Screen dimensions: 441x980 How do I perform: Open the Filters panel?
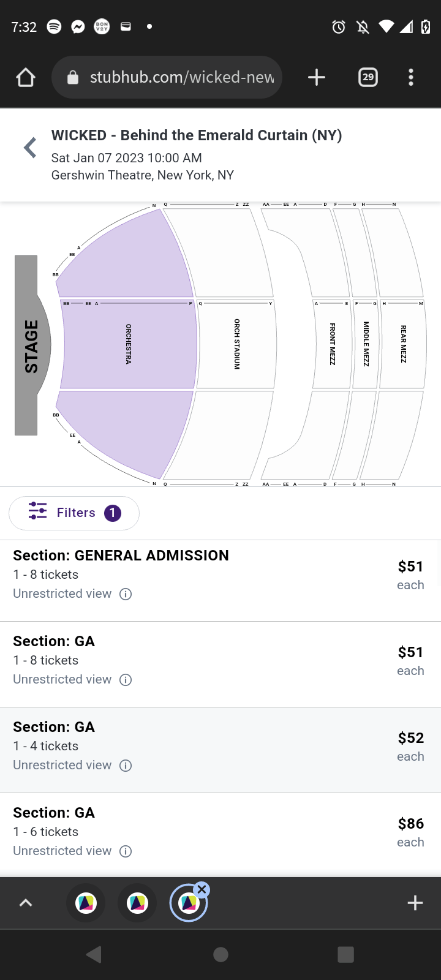coord(73,513)
